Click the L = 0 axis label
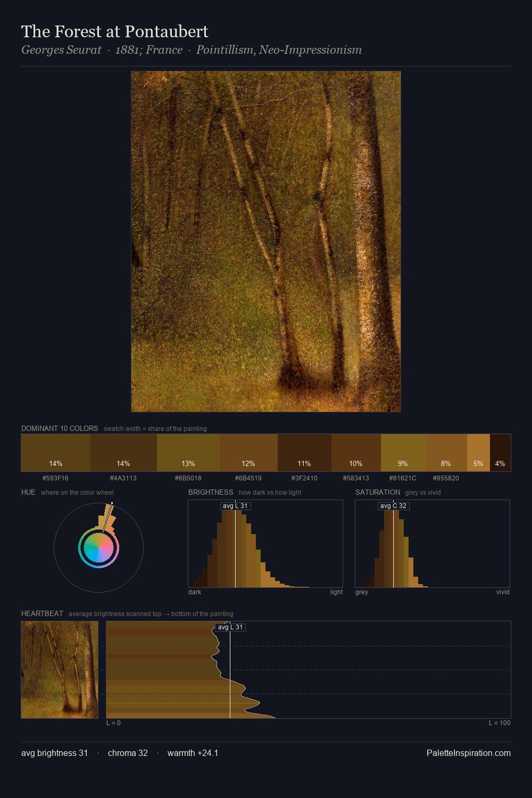Image resolution: width=532 pixels, height=798 pixels. [x=113, y=723]
